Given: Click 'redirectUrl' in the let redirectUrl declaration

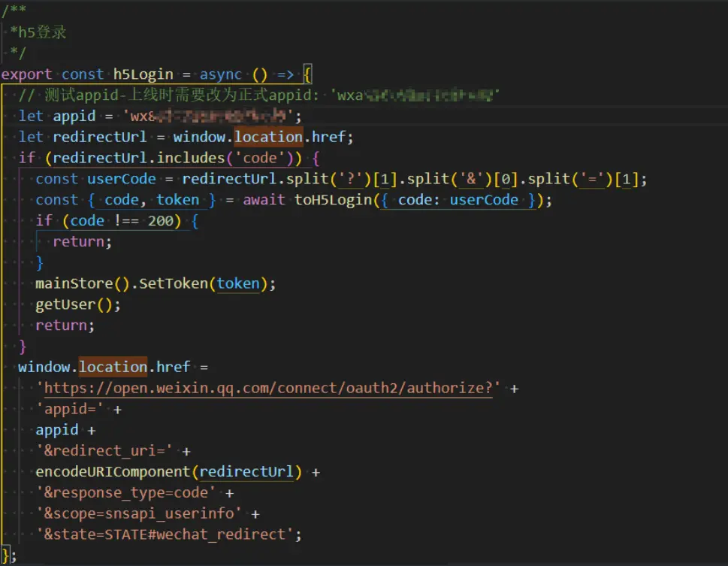Looking at the screenshot, I should [x=100, y=137].
